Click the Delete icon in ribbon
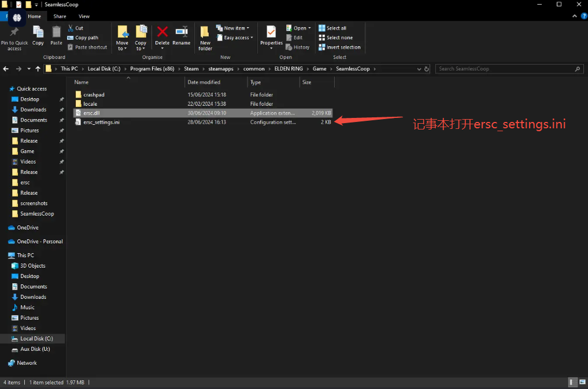The height and width of the screenshot is (389, 588). pos(162,36)
